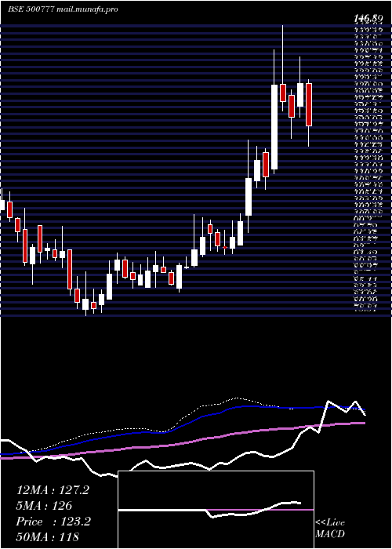
Task: Click the '5MA : 126' readout
Action: click(44, 506)
